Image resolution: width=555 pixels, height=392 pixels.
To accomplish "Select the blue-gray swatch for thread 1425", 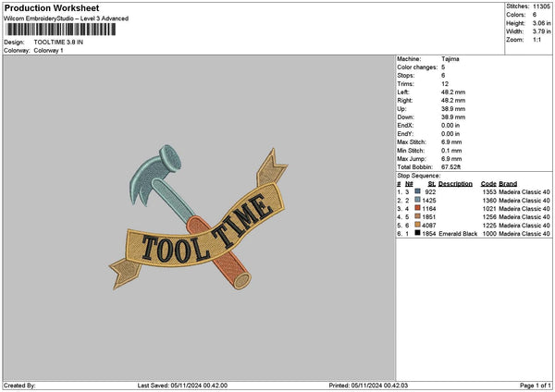I will [418, 200].
